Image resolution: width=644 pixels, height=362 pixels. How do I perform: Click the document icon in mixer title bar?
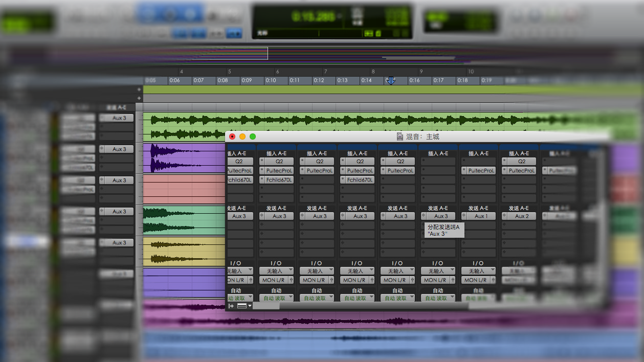click(400, 137)
